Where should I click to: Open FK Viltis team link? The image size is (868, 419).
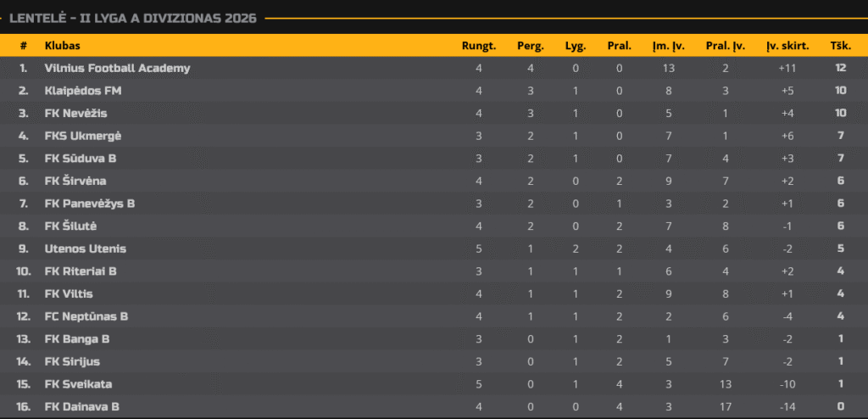click(x=69, y=293)
